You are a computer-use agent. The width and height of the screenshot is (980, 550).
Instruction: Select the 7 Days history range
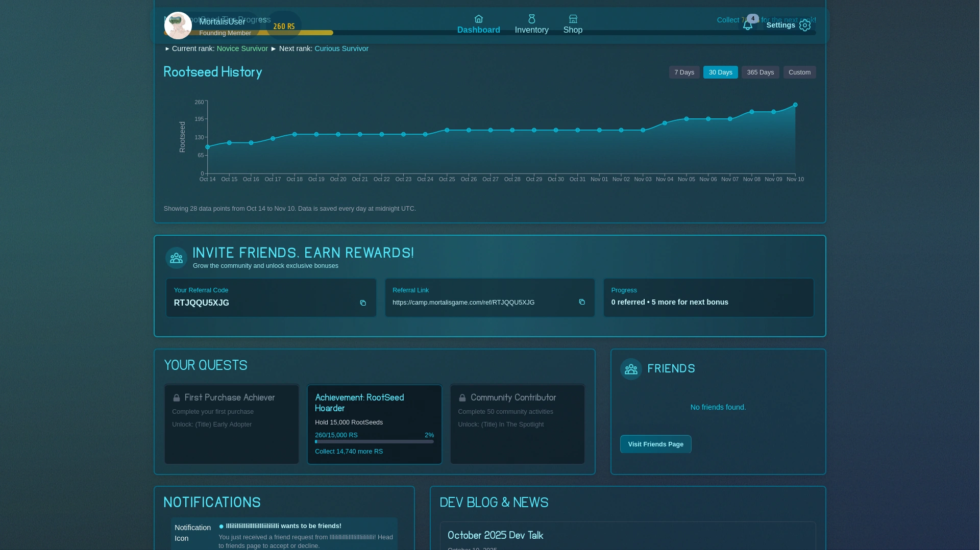pos(684,72)
